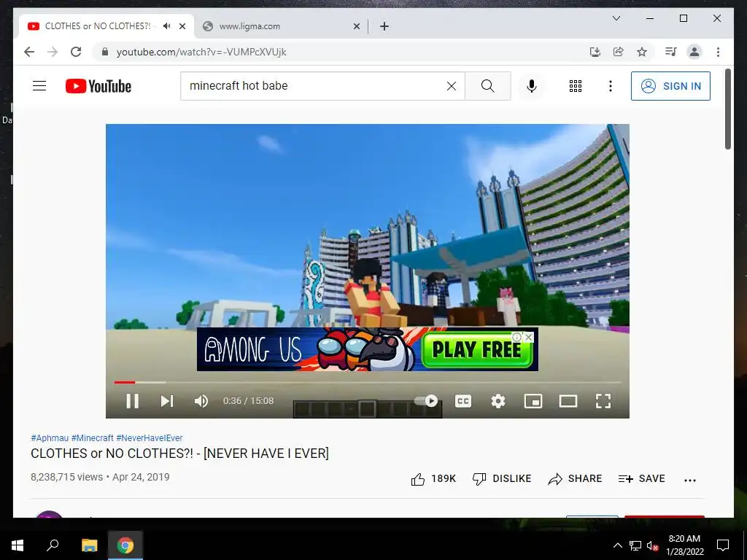Search with your voice microphone
Image resolution: width=747 pixels, height=560 pixels.
(x=532, y=86)
